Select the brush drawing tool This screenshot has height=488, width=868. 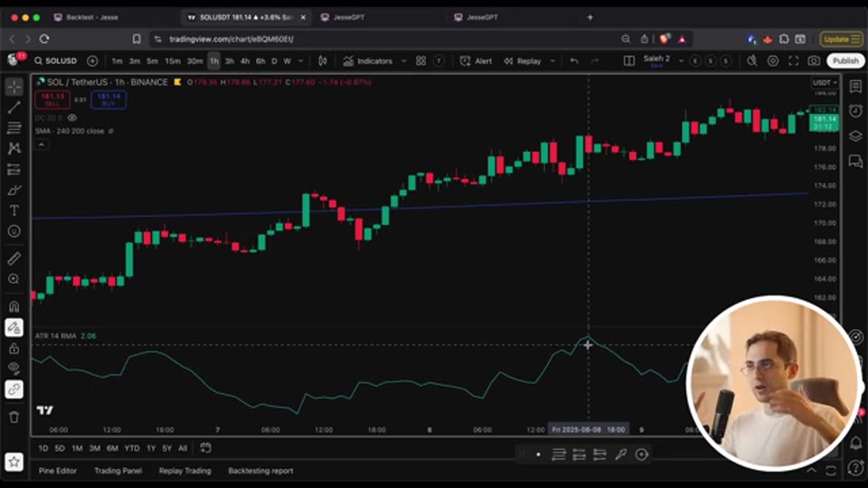[x=14, y=190]
